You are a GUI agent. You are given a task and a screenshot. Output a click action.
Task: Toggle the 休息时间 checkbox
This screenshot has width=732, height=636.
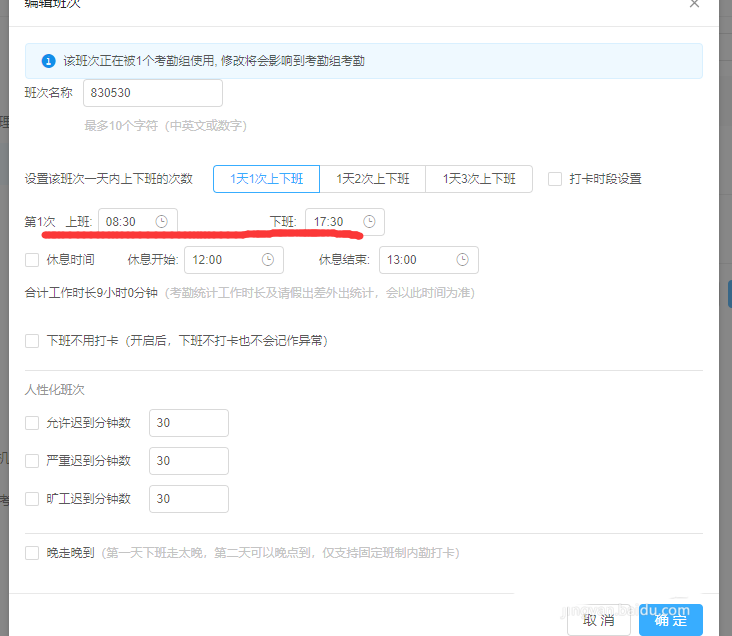click(32, 260)
